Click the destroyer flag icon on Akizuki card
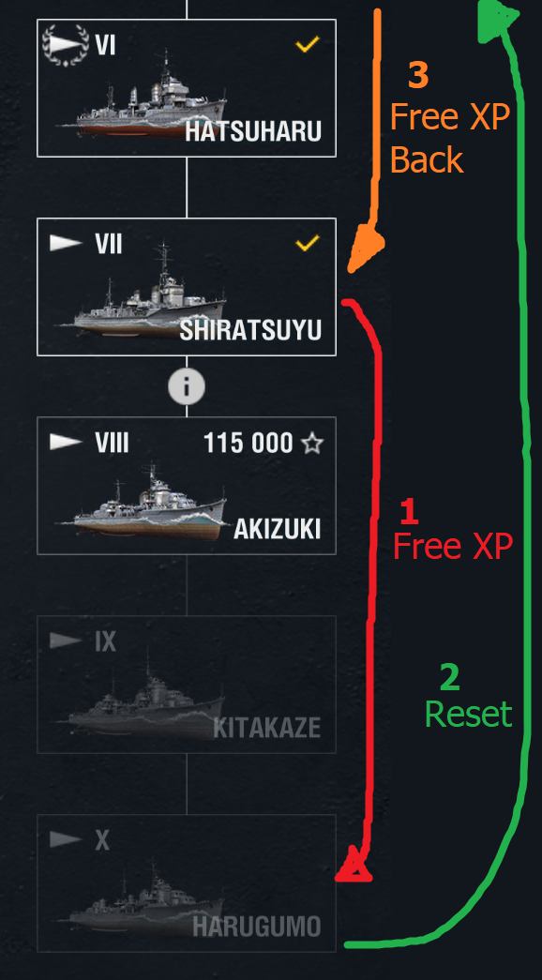 click(66, 443)
